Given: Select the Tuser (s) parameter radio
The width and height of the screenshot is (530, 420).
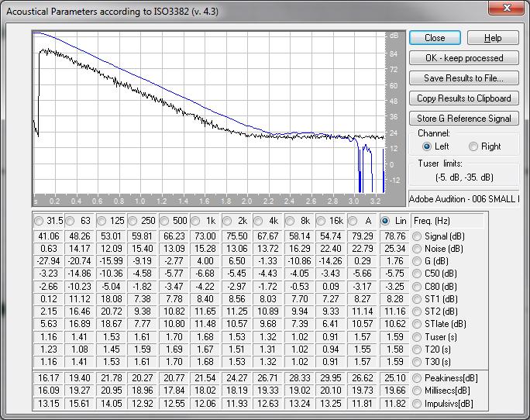Looking at the screenshot, I should [x=417, y=337].
